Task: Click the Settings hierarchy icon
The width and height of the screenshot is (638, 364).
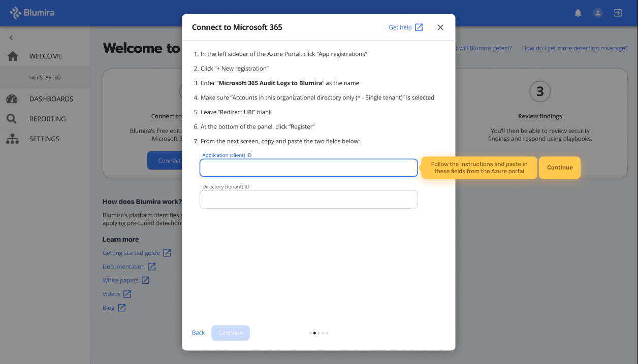Action: [12, 139]
